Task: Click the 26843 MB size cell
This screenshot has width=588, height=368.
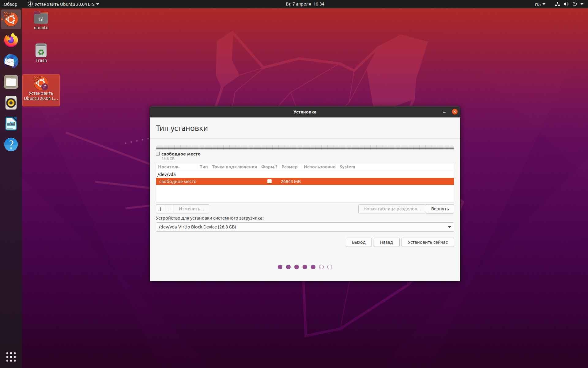Action: [x=291, y=182]
